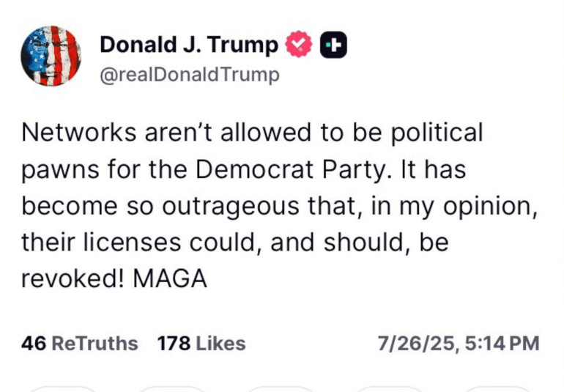This screenshot has width=564, height=392.
Task: Click the red verified checkmark badge
Action: click(298, 45)
